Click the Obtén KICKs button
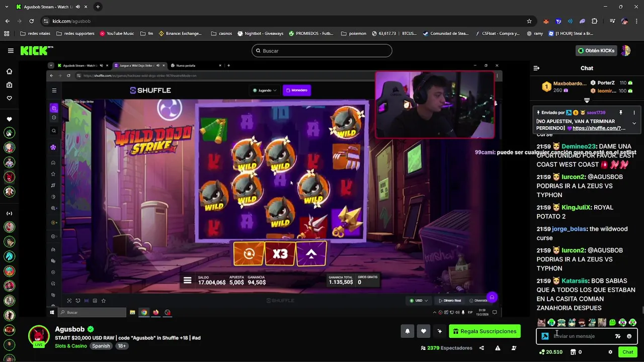This screenshot has height=362, width=644. [x=597, y=51]
